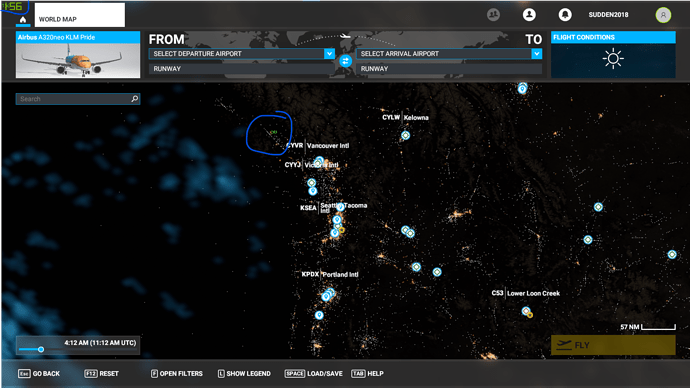Click the search magnifier icon
The width and height of the screenshot is (690, 388).
[x=135, y=99]
